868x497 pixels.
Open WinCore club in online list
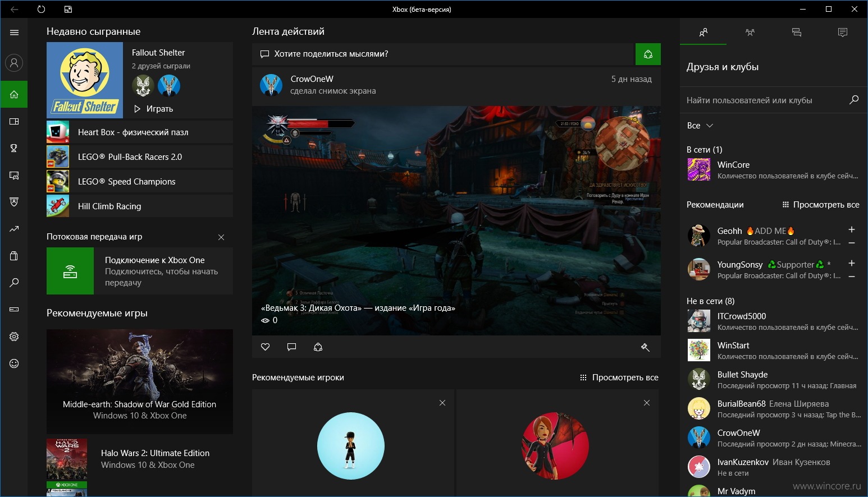[773, 169]
